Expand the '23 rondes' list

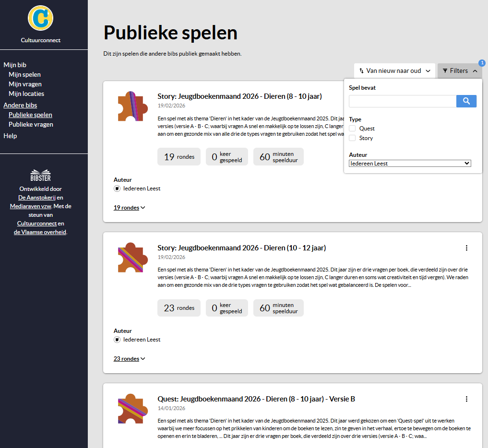[129, 359]
